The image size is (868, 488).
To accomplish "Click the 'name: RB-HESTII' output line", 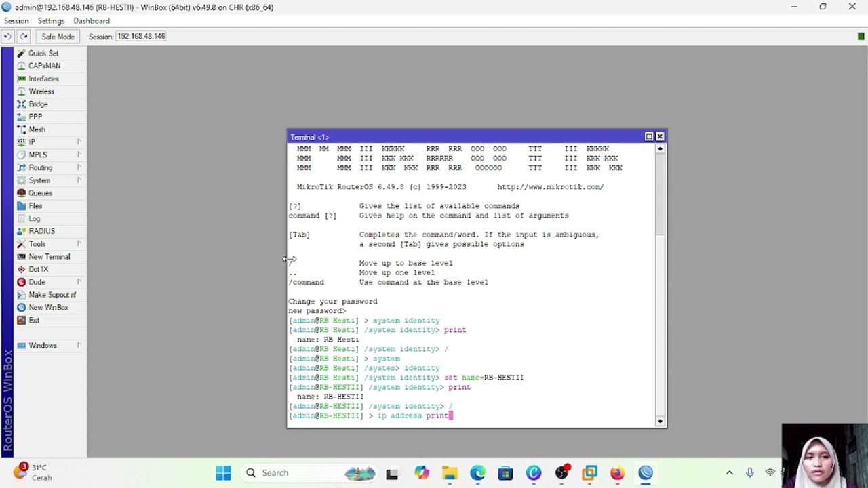I will 330,396.
